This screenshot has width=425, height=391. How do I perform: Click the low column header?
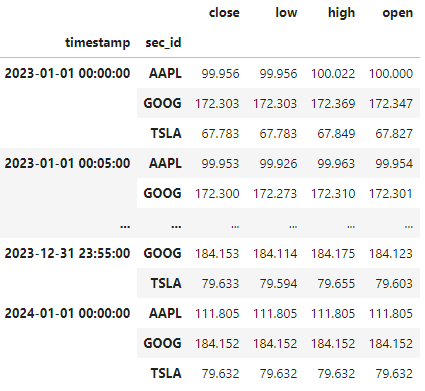point(286,13)
